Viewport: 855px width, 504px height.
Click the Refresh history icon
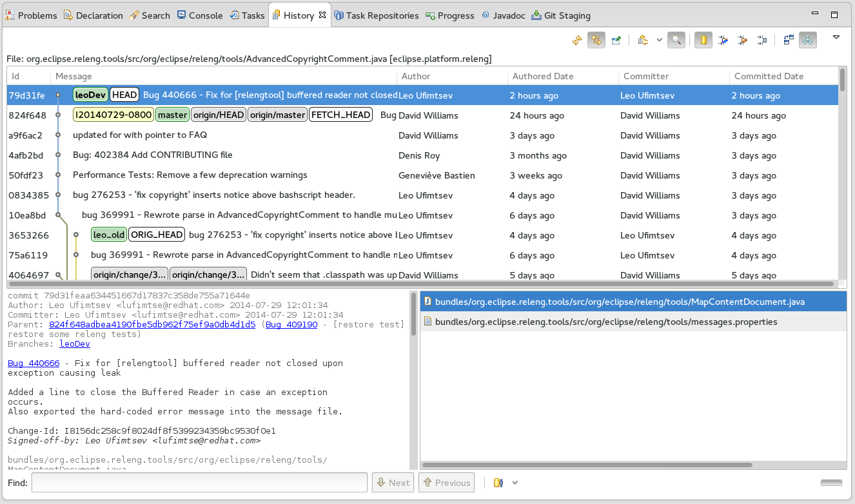[577, 41]
